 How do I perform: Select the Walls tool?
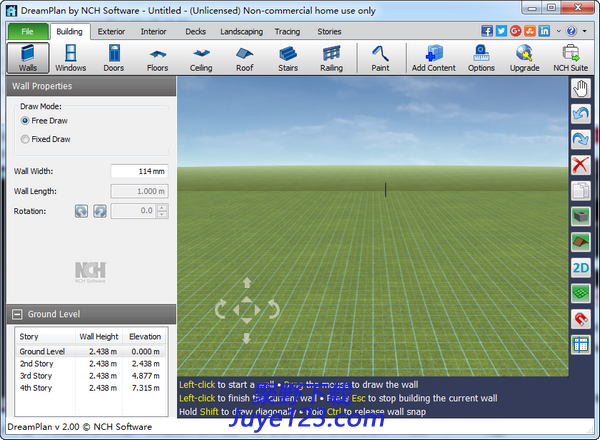(x=28, y=58)
